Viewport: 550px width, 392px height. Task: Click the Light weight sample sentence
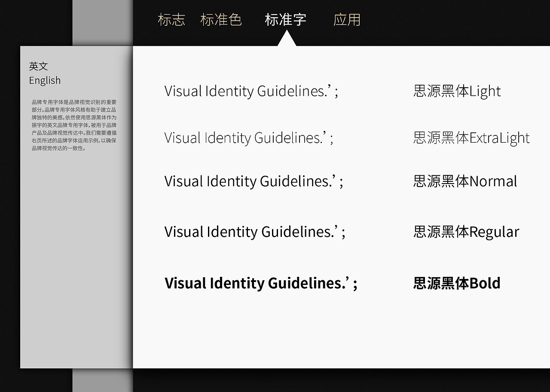pyautogui.click(x=251, y=91)
